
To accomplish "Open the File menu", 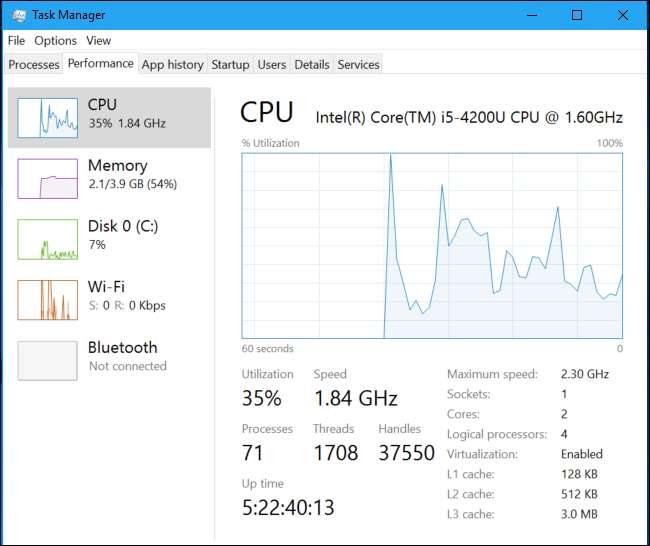I will coord(16,41).
